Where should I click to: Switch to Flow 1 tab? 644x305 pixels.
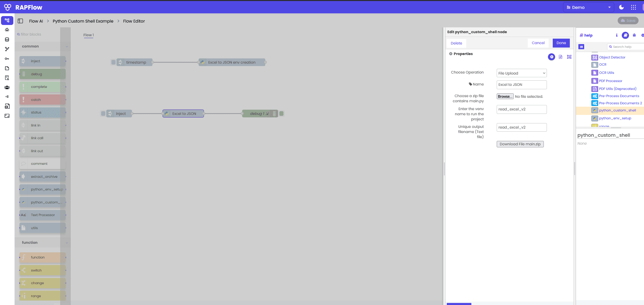(89, 35)
